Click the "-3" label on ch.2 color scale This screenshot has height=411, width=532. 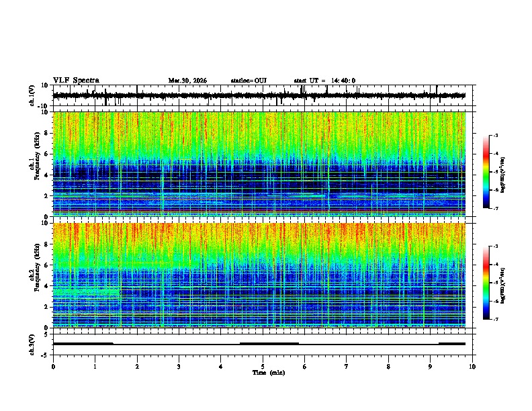click(496, 246)
